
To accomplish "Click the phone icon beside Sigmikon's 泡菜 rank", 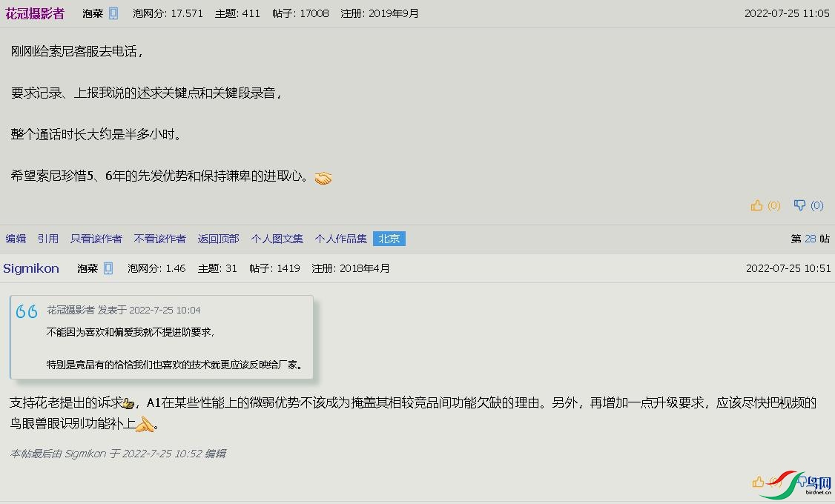I will (x=108, y=268).
